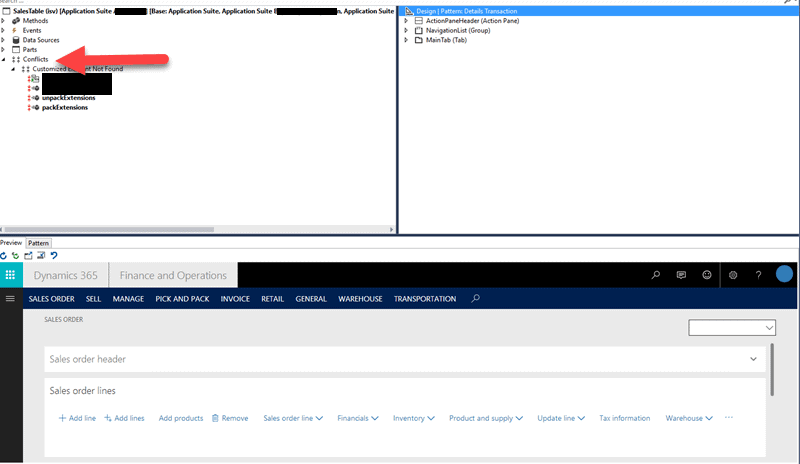800x464 pixels.
Task: Click the open-in-window preview toolbar icon
Action: [x=29, y=256]
